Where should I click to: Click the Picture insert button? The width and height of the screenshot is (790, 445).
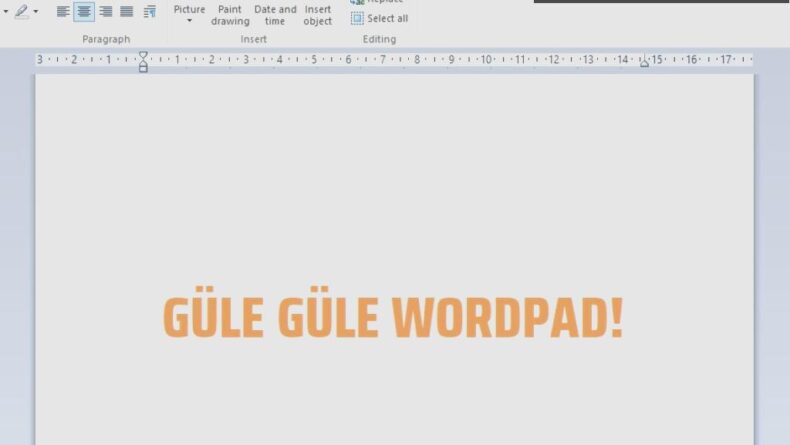point(189,9)
